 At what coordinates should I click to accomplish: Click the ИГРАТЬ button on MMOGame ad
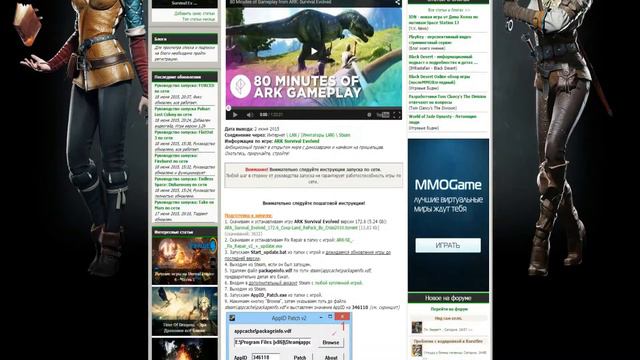click(x=448, y=245)
